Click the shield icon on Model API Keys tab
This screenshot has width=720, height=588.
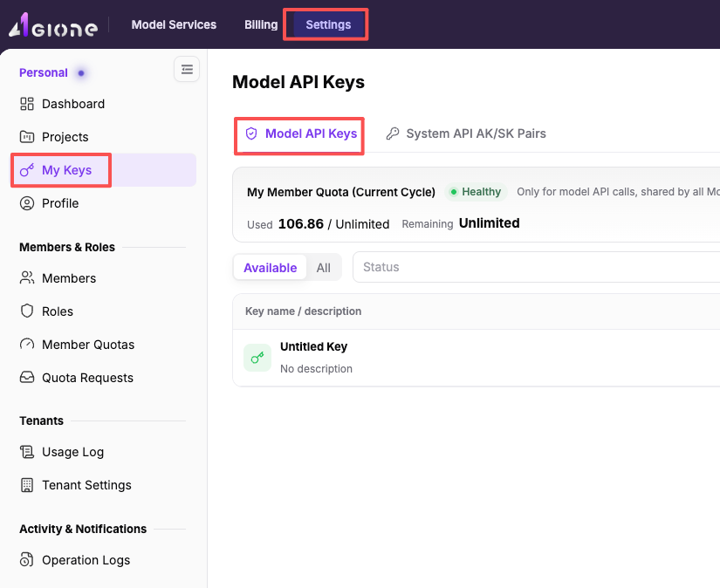[x=251, y=133]
